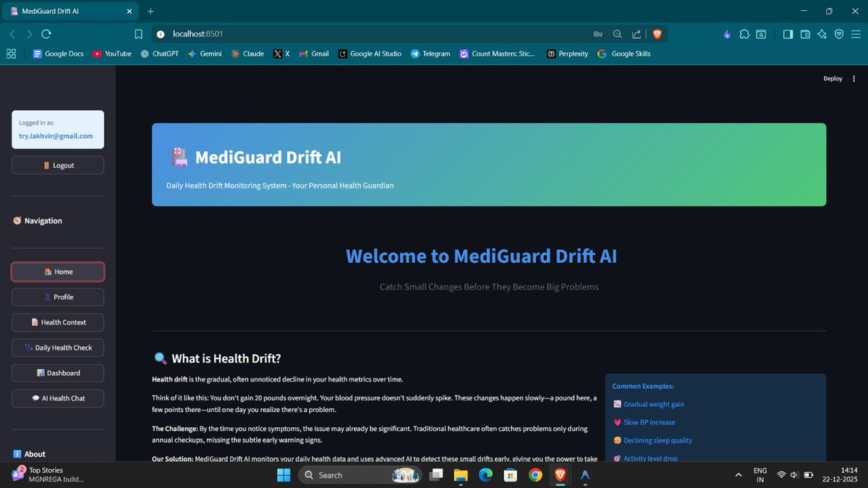This screenshot has height=488, width=868.
Task: Open Microsoft Store from the taskbar
Action: click(510, 475)
